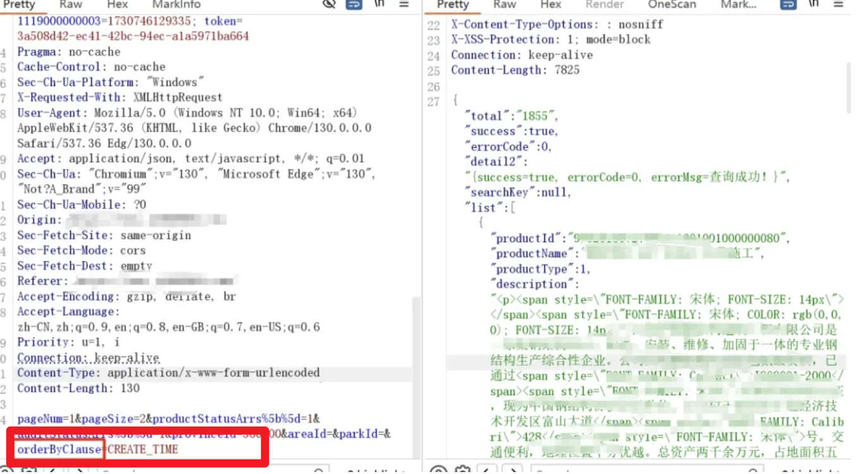Click the Sec-Fetch-Mode: cors header
Image resolution: width=868 pixels, height=474 pixels.
click(x=81, y=250)
